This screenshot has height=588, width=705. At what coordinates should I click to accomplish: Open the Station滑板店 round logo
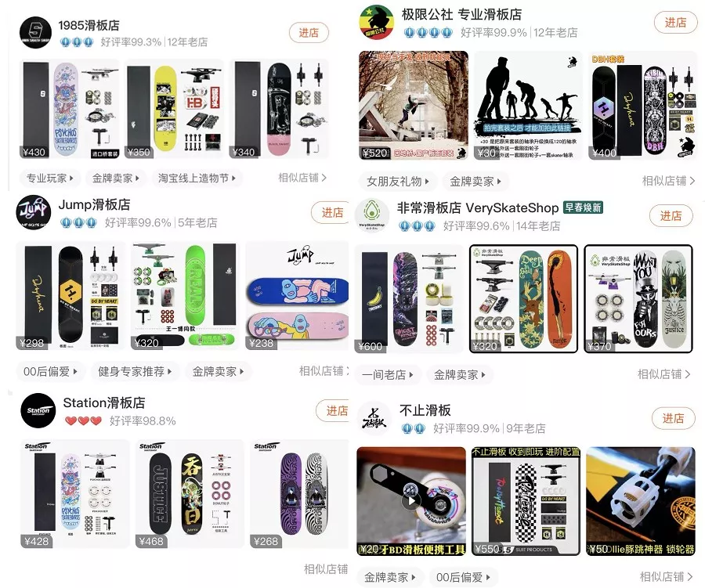(38, 410)
